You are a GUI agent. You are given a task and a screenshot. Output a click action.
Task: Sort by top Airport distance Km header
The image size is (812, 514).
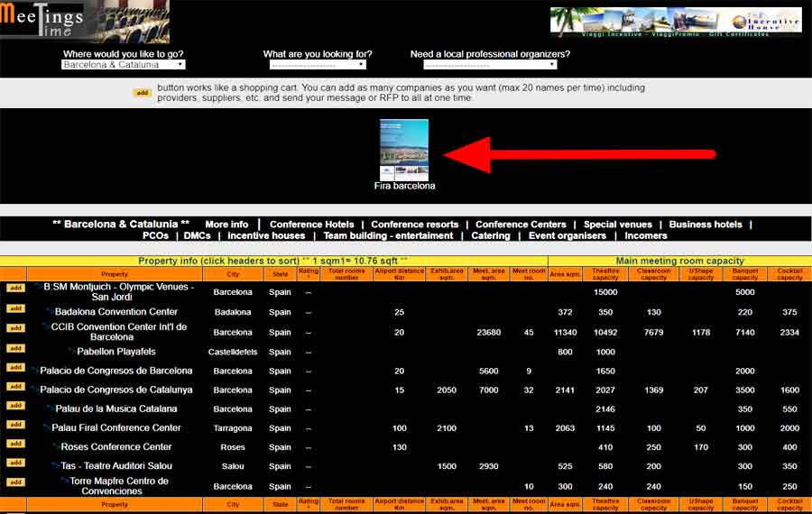pyautogui.click(x=400, y=274)
